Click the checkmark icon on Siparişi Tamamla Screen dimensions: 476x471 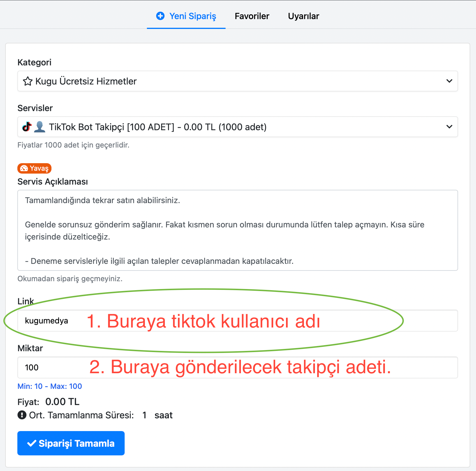point(32,443)
